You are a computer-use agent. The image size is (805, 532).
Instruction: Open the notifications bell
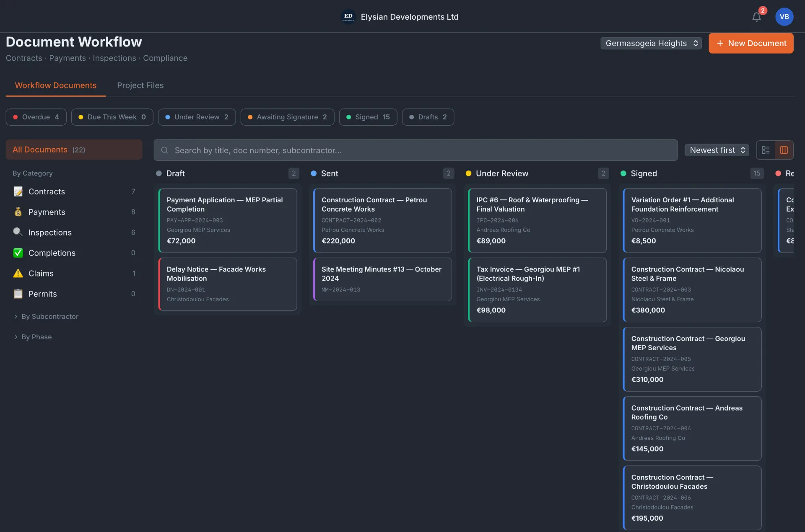coord(756,17)
